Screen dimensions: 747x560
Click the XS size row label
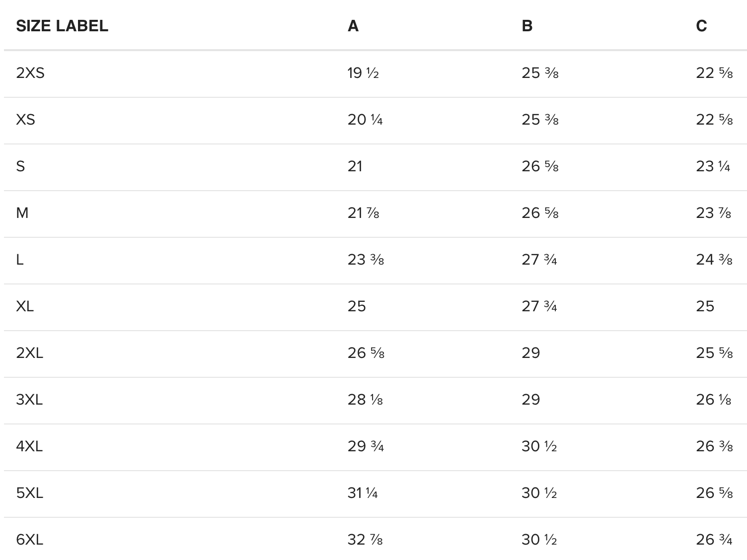[26, 120]
